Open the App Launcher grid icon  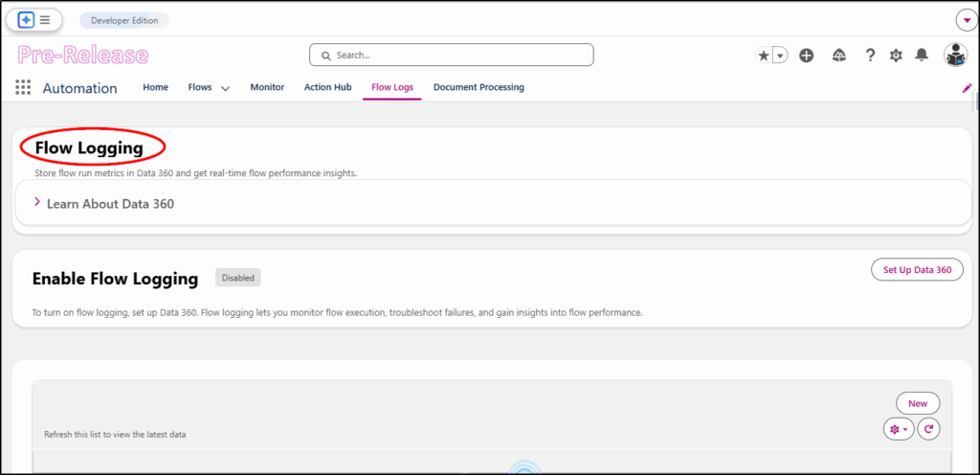[23, 88]
